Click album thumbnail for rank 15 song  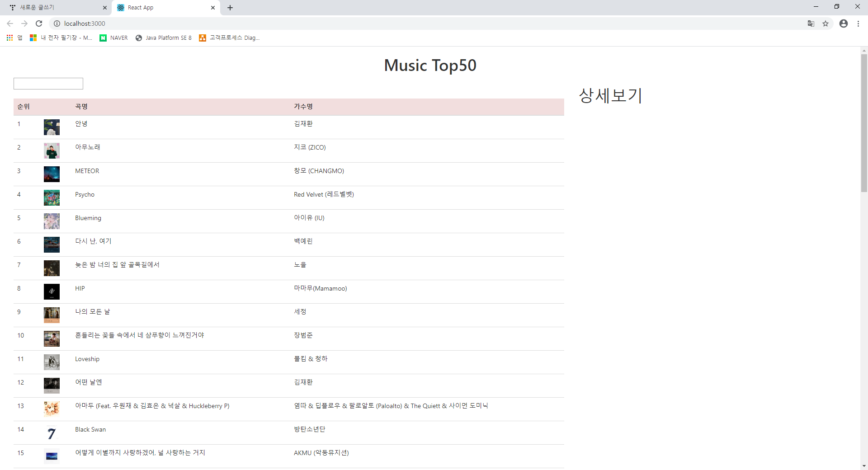tap(52, 456)
